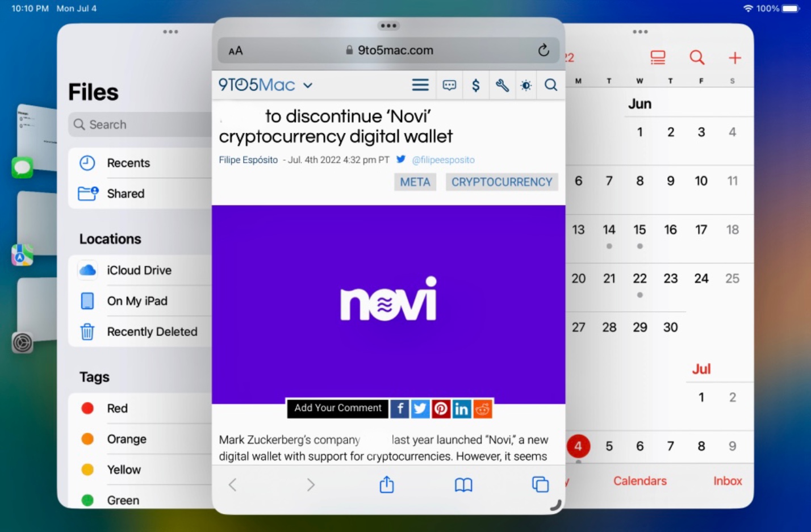Image resolution: width=811 pixels, height=532 pixels.
Task: Open @filipeesposito Twitter handle link
Action: click(443, 160)
